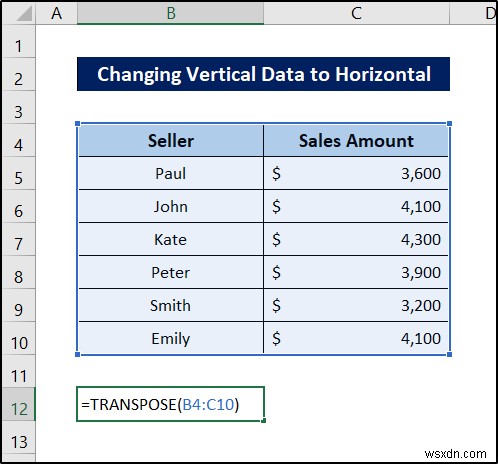498x464 pixels.
Task: Select row 13 header
Action: click(19, 437)
